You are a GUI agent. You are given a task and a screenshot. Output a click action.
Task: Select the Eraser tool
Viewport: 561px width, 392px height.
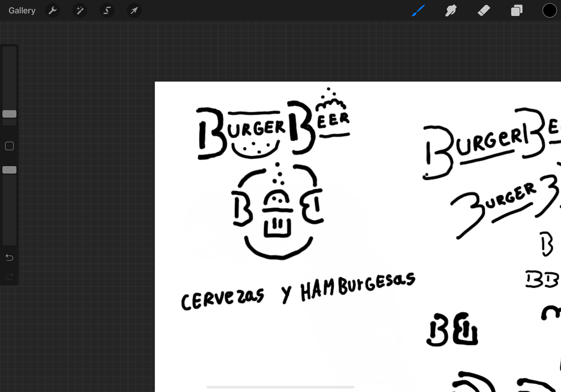tap(484, 11)
